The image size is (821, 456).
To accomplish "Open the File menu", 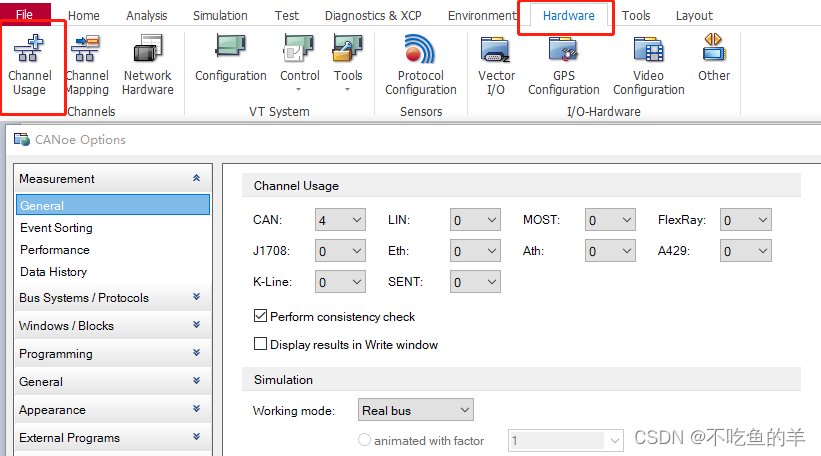I will (x=25, y=14).
